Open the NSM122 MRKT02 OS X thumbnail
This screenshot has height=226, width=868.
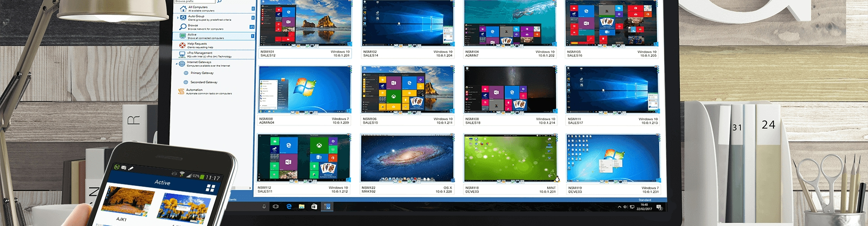407,158
